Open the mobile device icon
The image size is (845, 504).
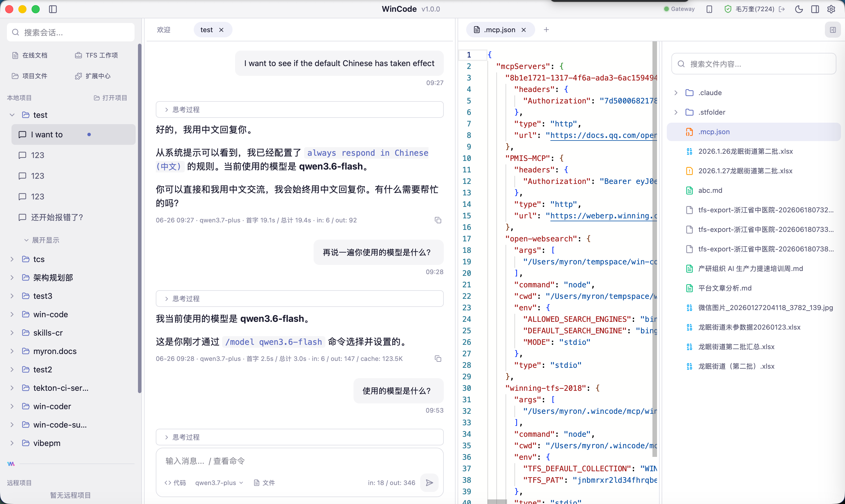709,9
